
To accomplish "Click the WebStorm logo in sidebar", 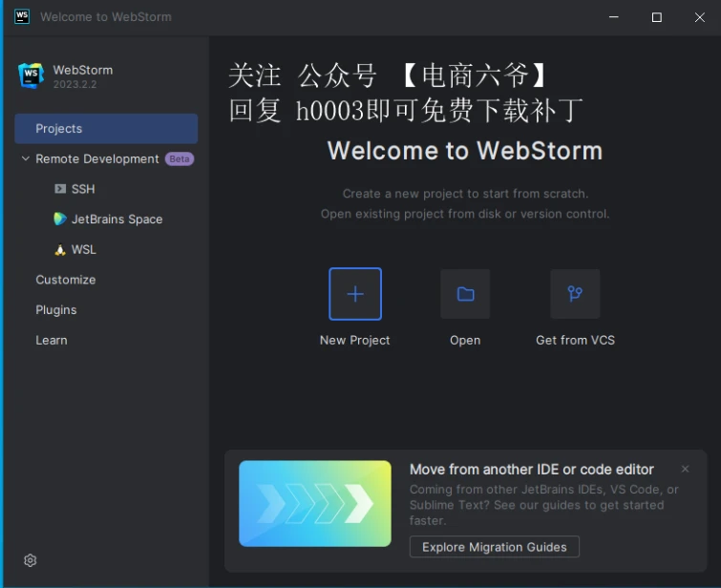I will [32, 75].
